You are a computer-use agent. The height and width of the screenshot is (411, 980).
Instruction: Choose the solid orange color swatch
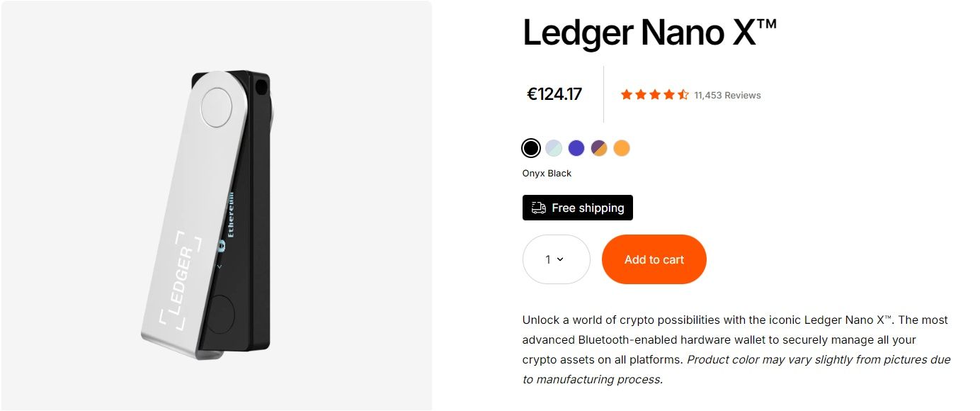622,148
